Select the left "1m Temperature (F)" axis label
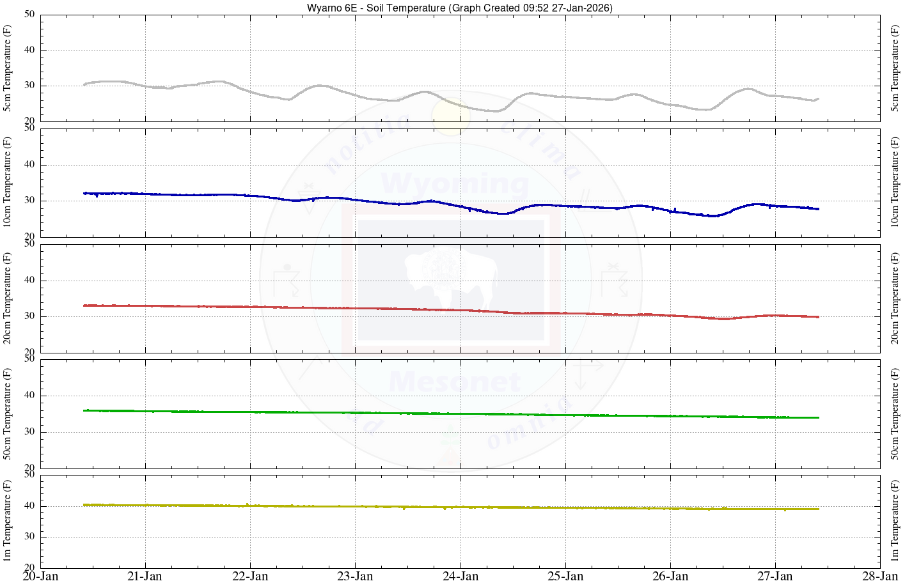Viewport: 921px width, 588px height. (8, 521)
